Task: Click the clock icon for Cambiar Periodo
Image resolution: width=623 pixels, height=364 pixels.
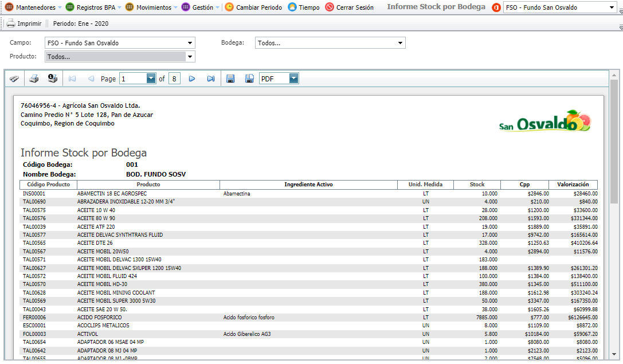Action: 229,7
